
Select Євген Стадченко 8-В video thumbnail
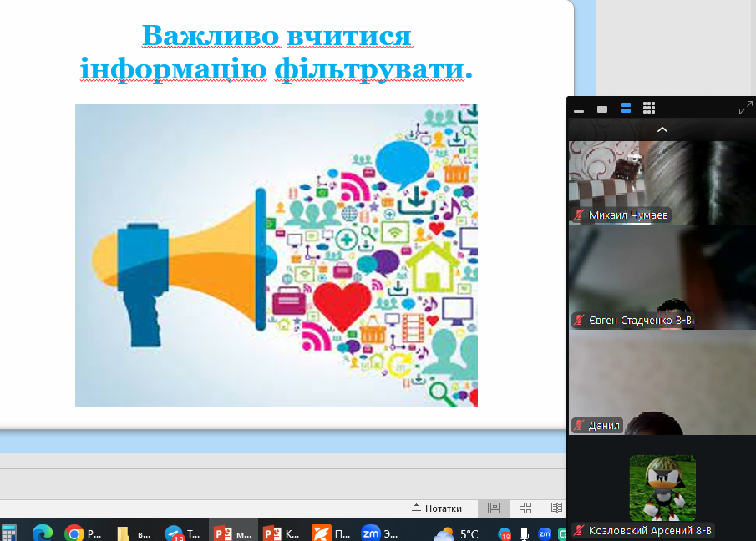pyautogui.click(x=662, y=277)
